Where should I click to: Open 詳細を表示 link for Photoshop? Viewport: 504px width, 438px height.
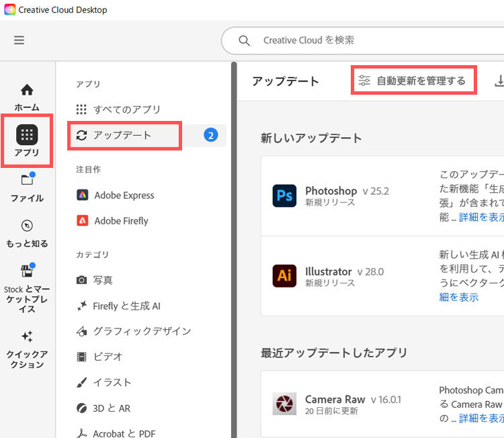(x=482, y=217)
